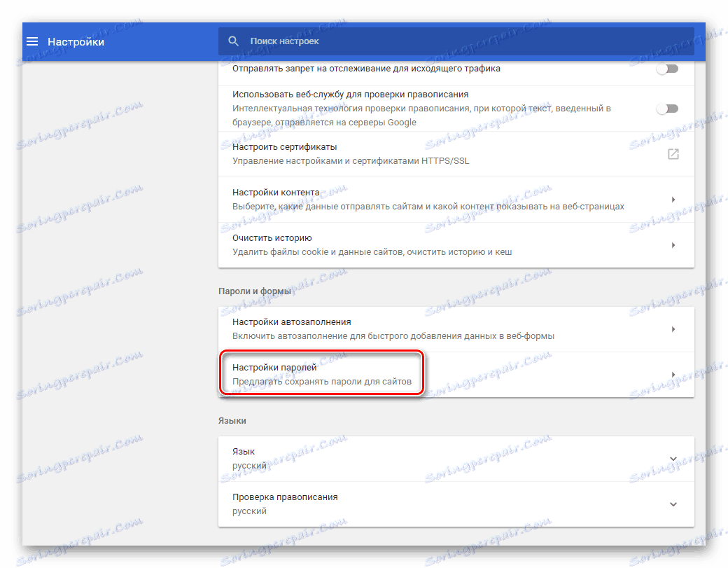Screen dimensions: 728x568
Task: Click 'Использовать веб-службу для проверки правописания' text
Action: [350, 95]
